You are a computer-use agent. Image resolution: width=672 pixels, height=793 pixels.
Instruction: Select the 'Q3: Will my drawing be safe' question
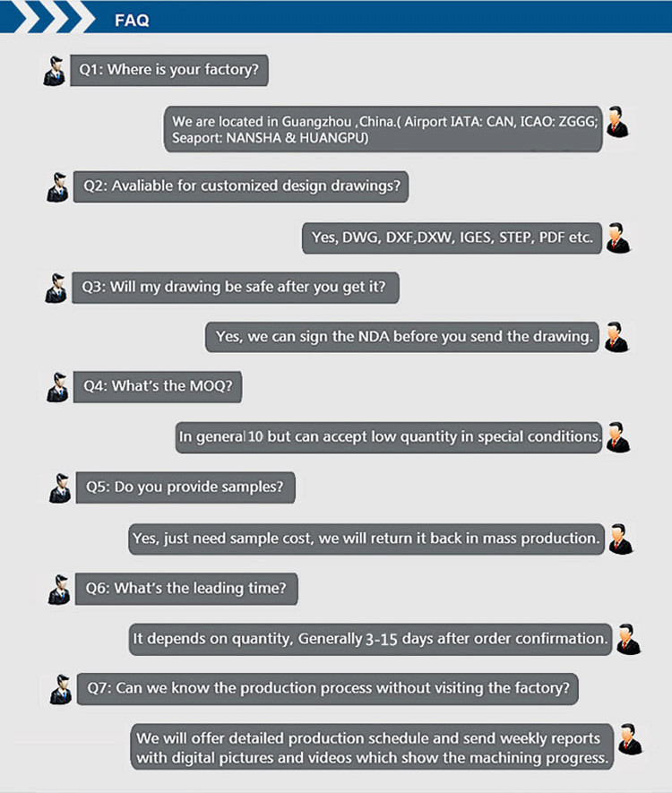tap(235, 288)
